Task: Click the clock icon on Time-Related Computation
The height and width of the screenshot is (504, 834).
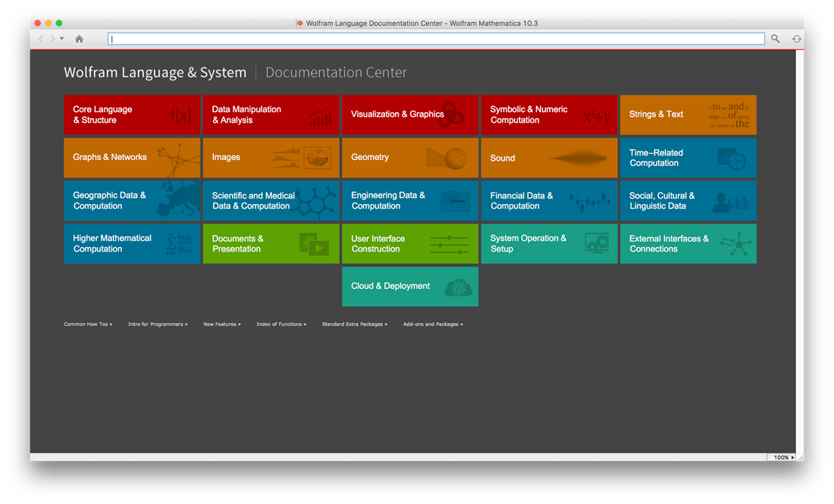Action: coord(737,160)
